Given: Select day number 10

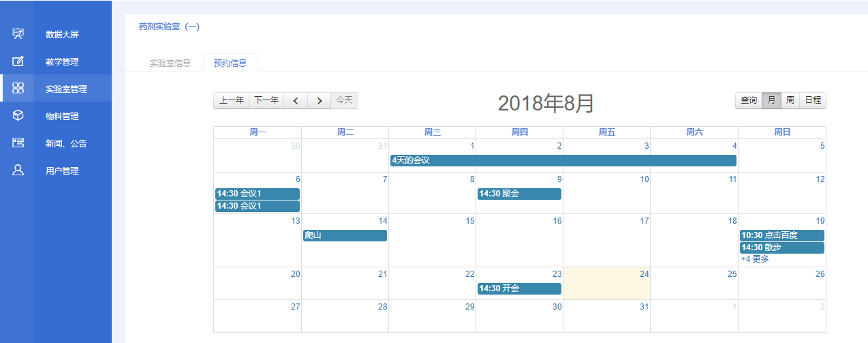Looking at the screenshot, I should point(645,179).
